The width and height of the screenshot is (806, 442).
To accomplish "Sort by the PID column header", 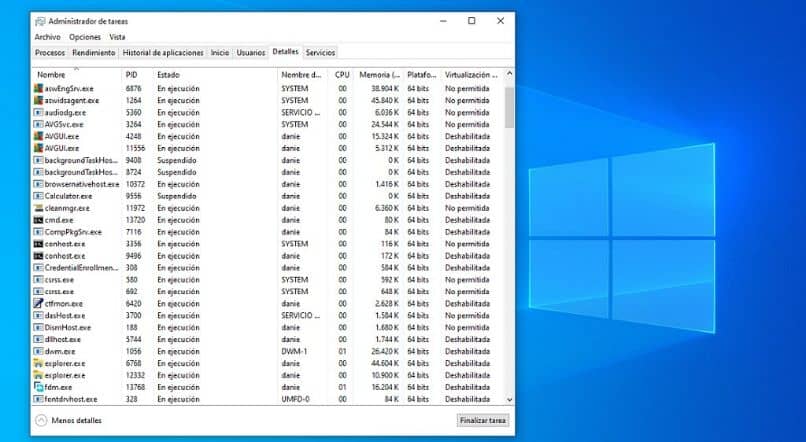I will click(137, 75).
